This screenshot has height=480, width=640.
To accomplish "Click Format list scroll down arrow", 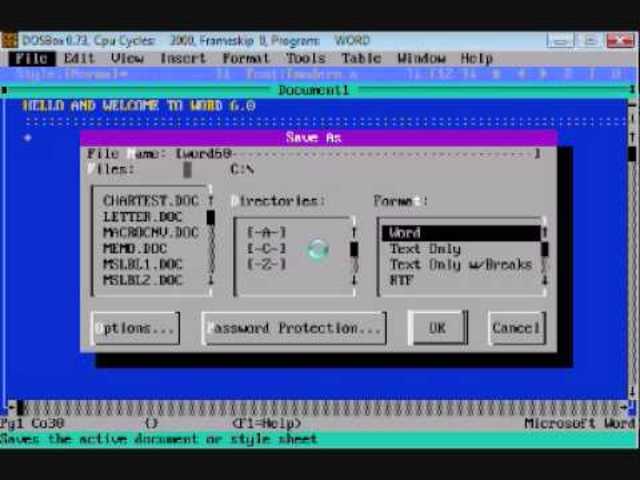I will (544, 280).
